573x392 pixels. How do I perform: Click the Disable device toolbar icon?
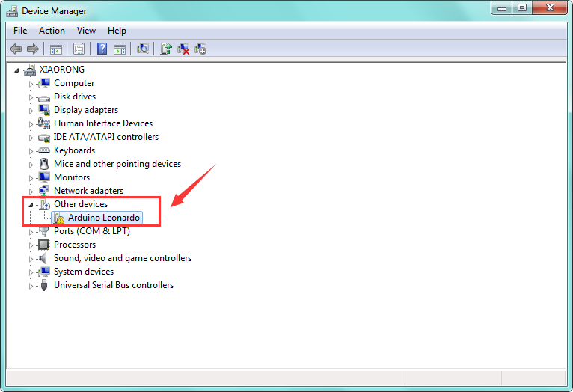pyautogui.click(x=200, y=49)
